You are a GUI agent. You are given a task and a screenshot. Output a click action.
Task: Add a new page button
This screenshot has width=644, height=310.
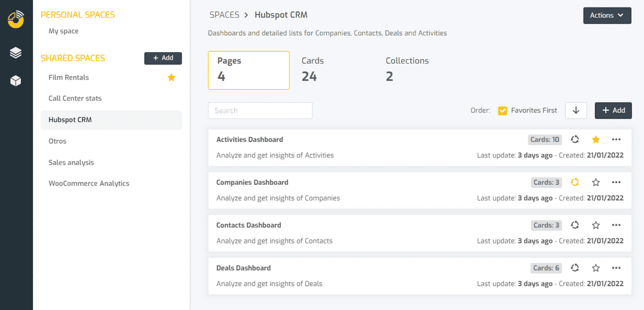[x=613, y=110]
